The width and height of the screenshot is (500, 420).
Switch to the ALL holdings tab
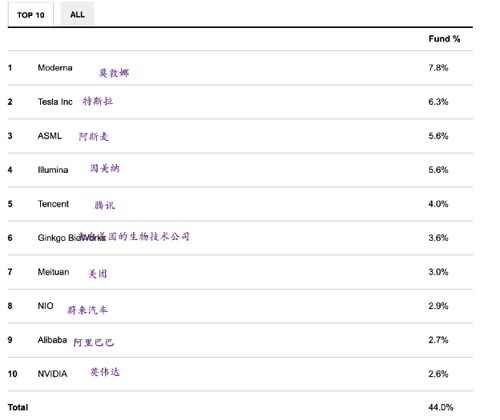pos(77,14)
